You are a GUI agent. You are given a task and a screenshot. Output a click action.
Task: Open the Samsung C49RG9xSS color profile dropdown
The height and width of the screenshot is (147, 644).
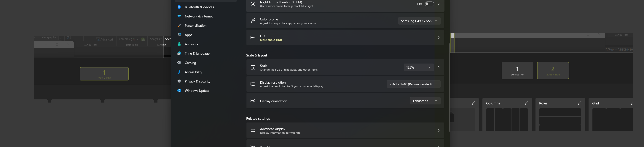[419, 21]
